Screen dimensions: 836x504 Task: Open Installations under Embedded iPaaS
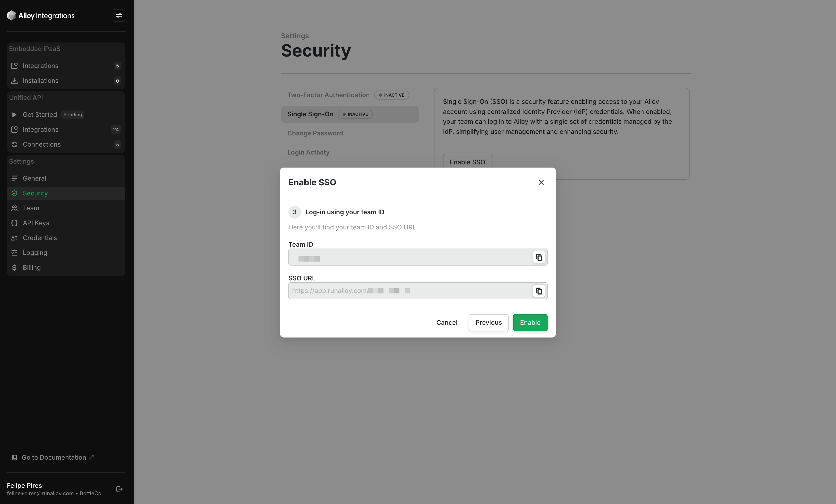(x=40, y=81)
